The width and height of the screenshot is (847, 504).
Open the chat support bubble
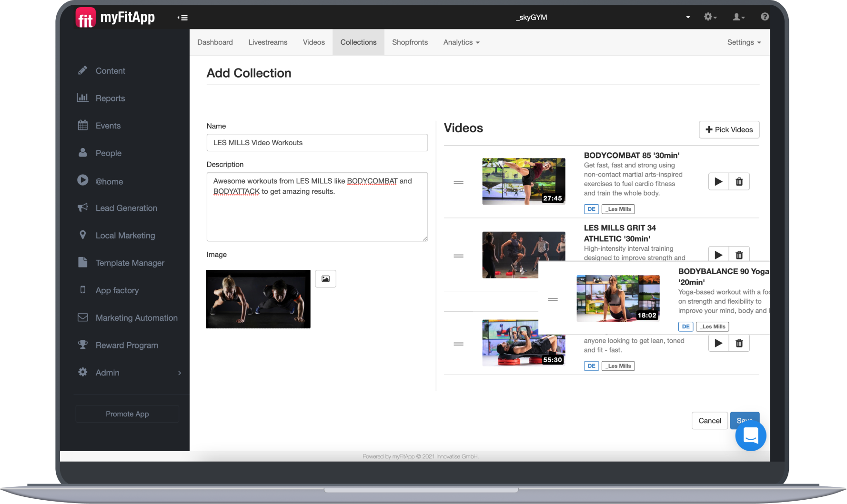click(x=751, y=435)
